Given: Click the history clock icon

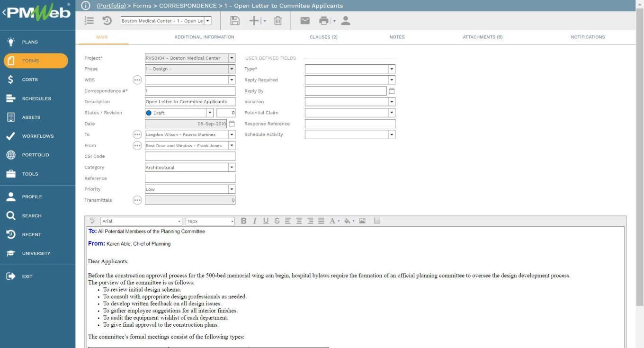Looking at the screenshot, I should coord(107,21).
